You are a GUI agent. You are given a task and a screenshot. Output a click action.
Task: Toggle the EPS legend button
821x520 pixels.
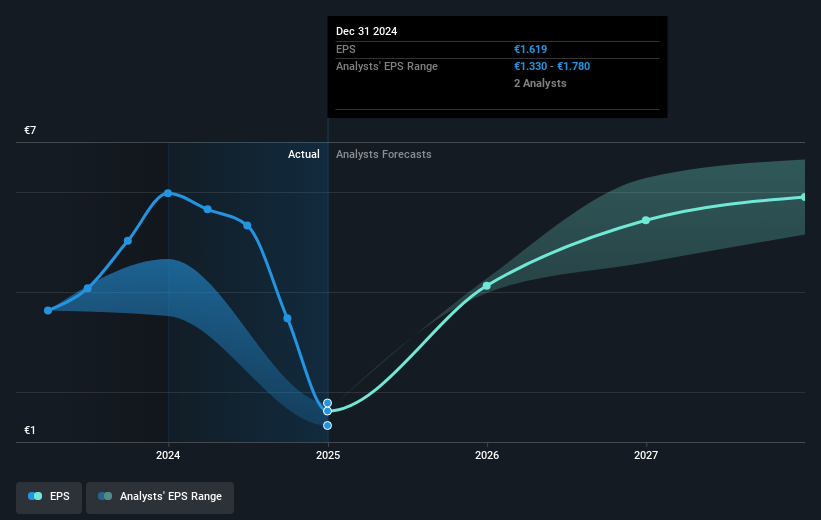[49, 497]
